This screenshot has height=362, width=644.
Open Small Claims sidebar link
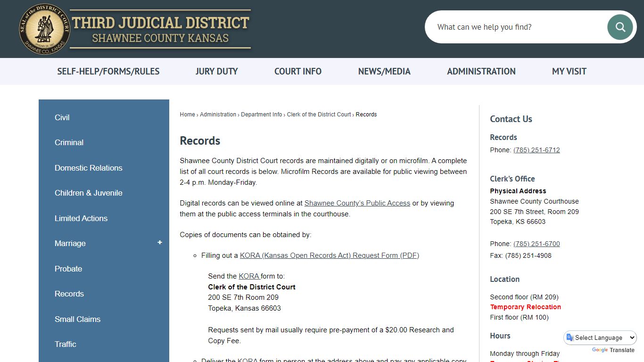click(x=77, y=319)
